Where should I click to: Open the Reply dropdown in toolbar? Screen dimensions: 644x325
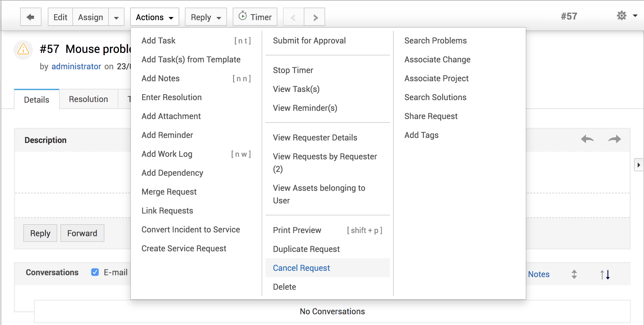pos(206,17)
